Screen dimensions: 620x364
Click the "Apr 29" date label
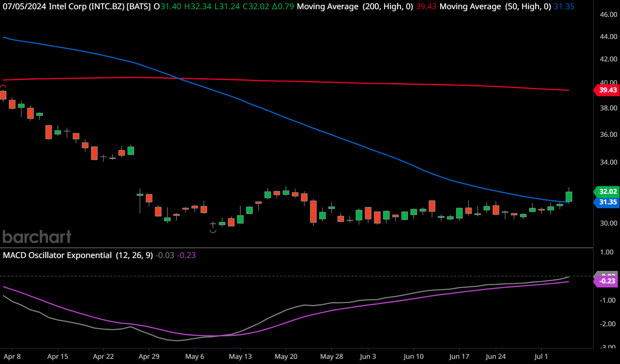click(x=149, y=356)
